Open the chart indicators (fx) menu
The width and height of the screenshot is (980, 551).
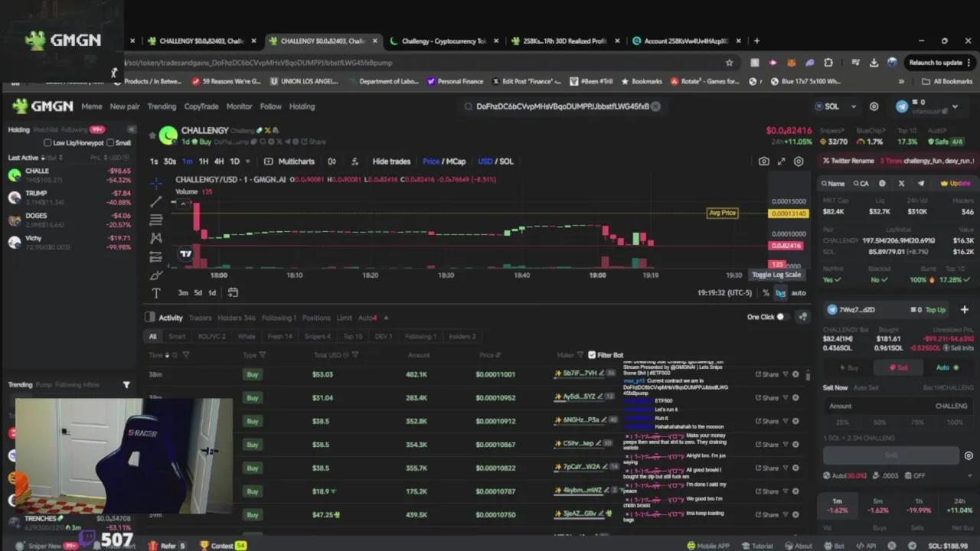(354, 161)
